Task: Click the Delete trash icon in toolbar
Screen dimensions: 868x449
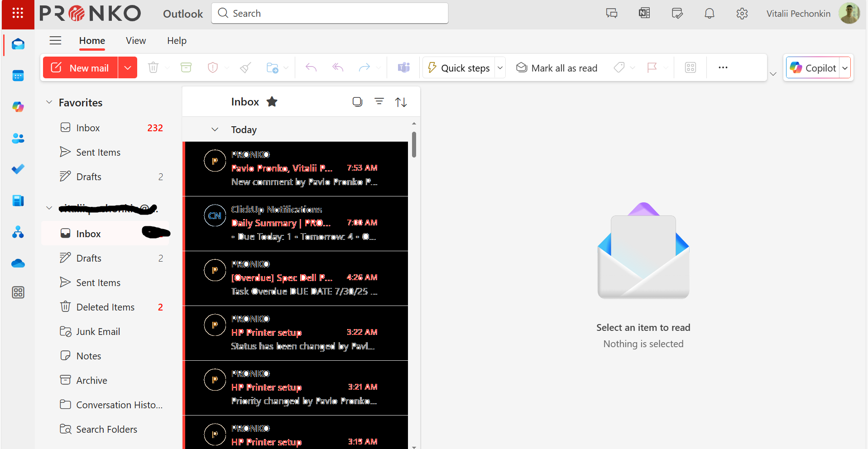Action: (x=153, y=68)
